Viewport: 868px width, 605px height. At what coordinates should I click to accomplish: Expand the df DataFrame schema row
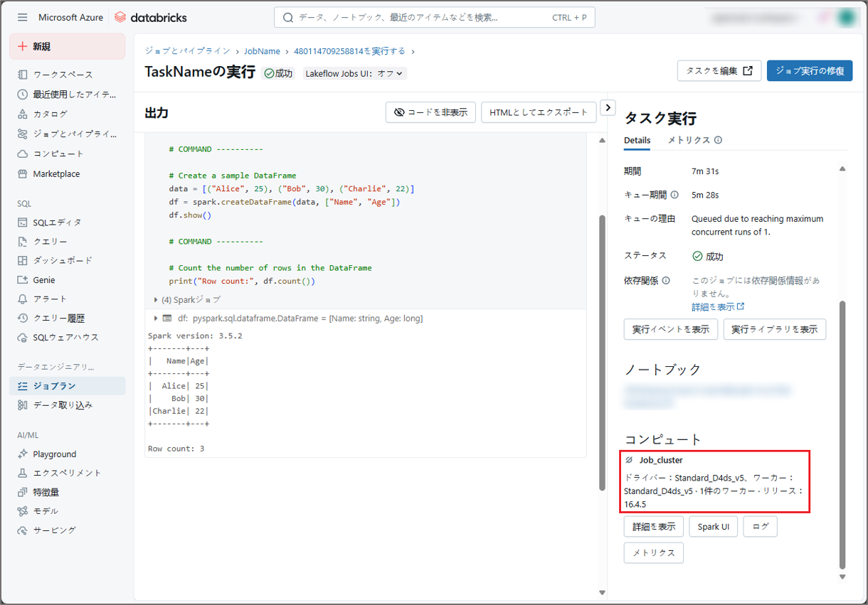coord(157,318)
